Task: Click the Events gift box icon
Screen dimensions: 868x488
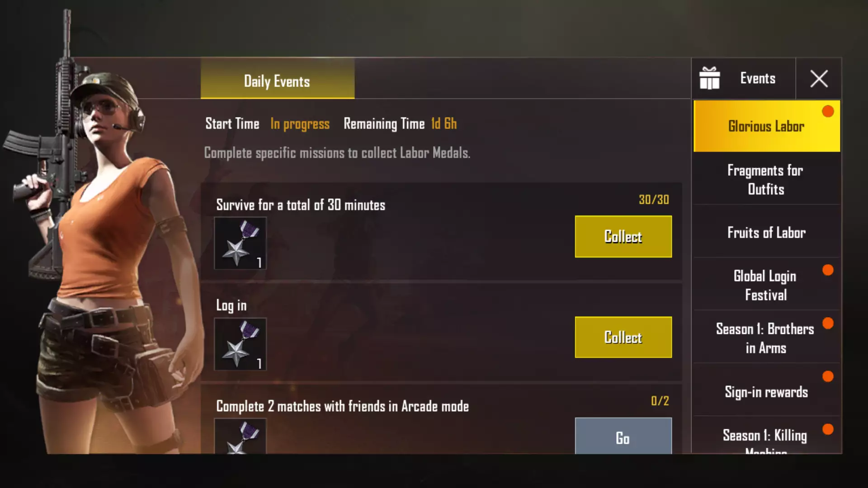Action: point(709,78)
